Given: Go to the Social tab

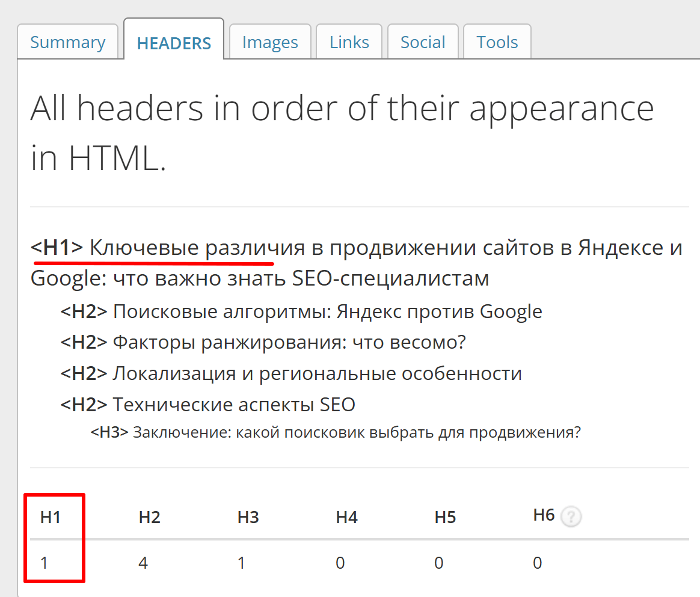Looking at the screenshot, I should pyautogui.click(x=423, y=42).
